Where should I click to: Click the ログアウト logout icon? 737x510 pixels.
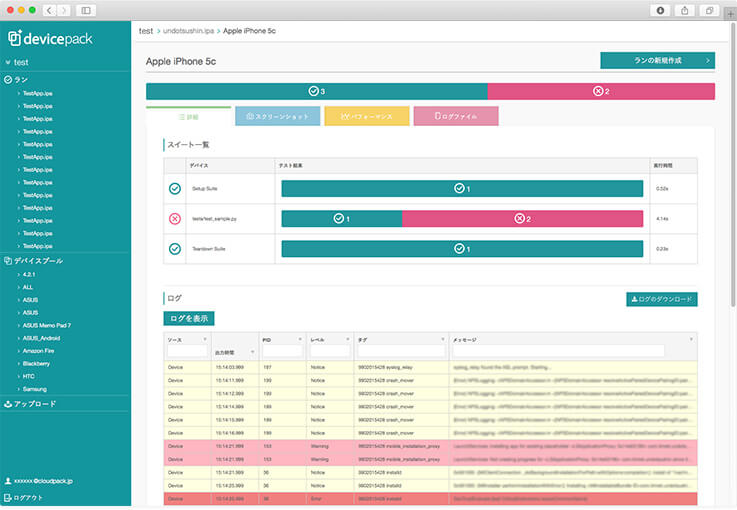[x=8, y=497]
